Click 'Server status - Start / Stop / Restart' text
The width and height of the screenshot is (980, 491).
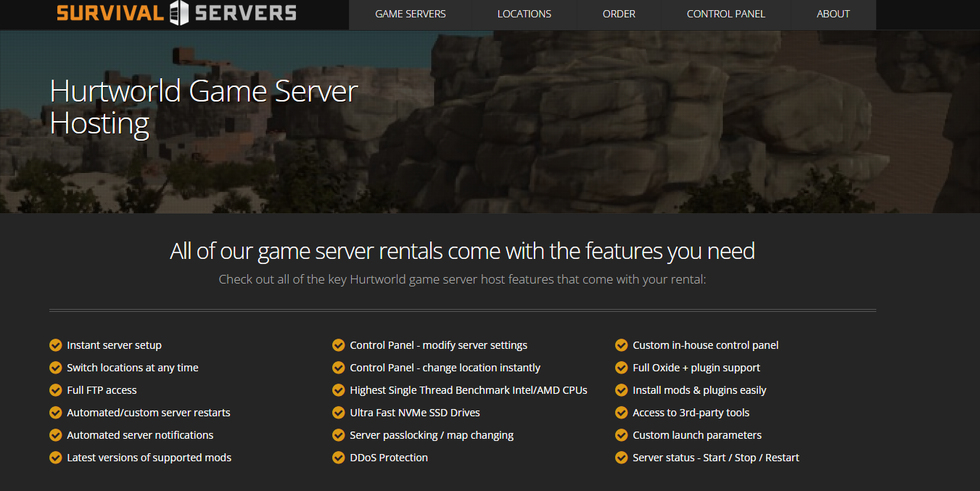pos(716,458)
